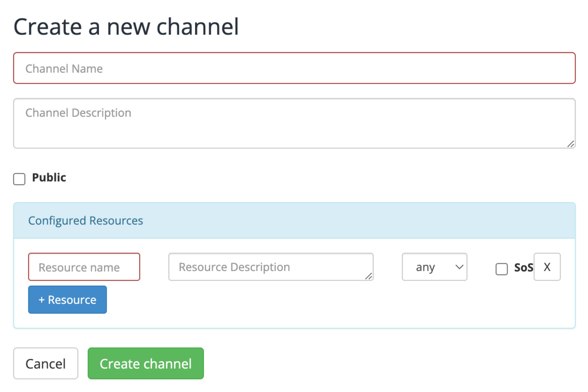This screenshot has width=588, height=392.
Task: Toggle the Public checkbox
Action: tap(19, 179)
